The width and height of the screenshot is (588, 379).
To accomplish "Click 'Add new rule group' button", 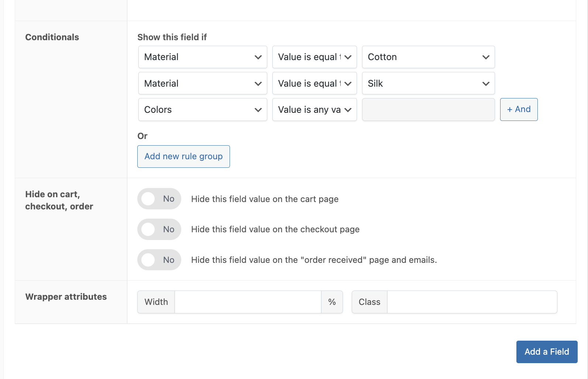I will click(x=183, y=156).
